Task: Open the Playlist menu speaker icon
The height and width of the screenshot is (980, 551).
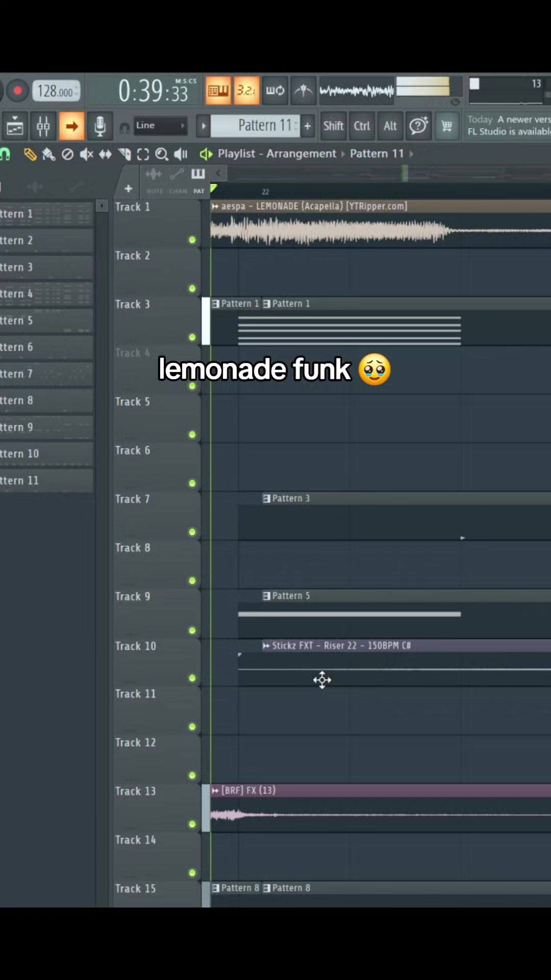Action: point(206,154)
